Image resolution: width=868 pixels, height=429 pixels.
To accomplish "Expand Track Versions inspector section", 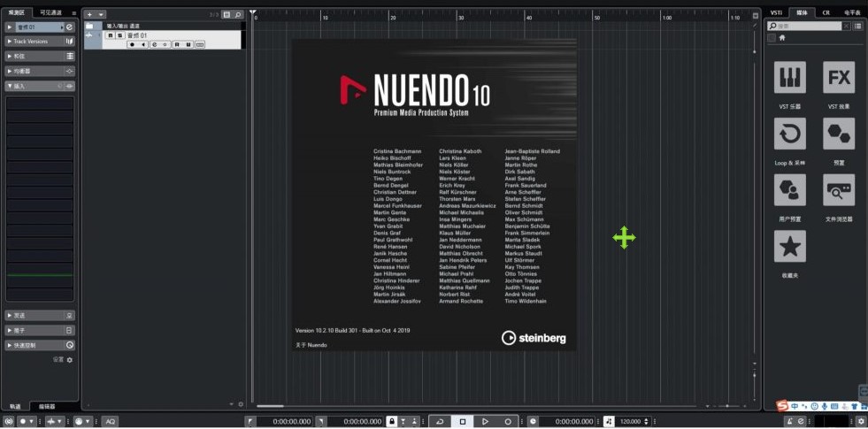I will click(x=10, y=42).
